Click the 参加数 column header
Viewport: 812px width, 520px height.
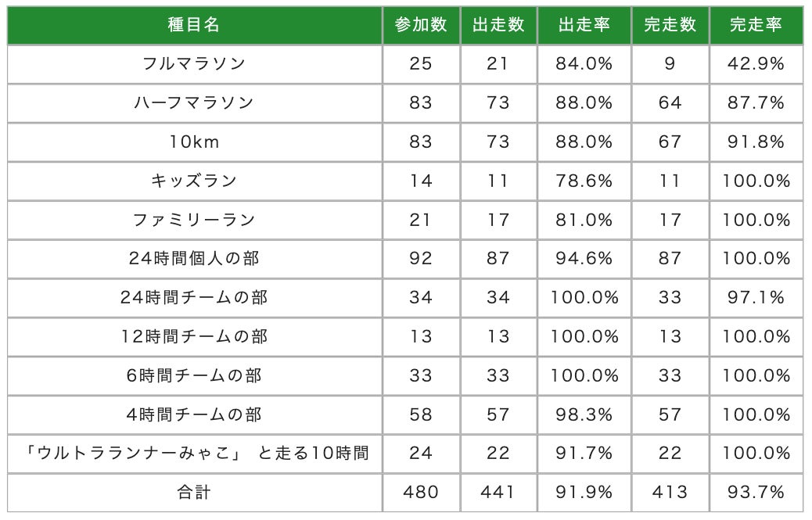[421, 25]
